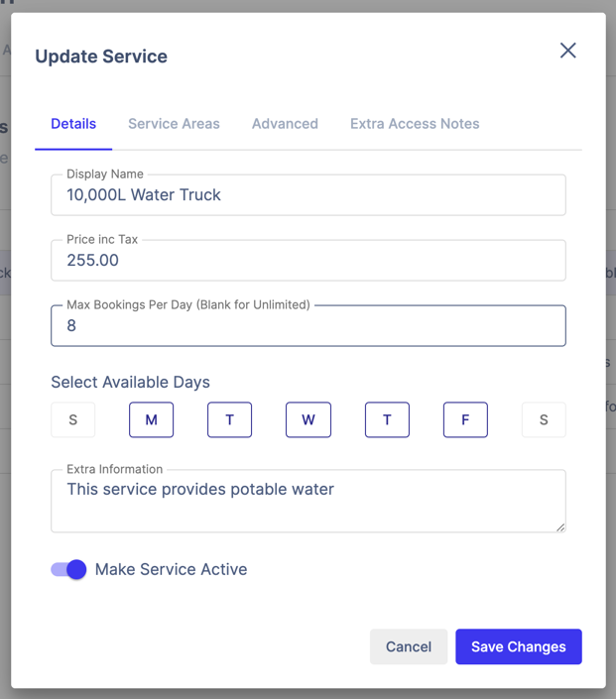Toggle the Make Service Active switch
This screenshot has height=699, width=616.
click(x=69, y=569)
